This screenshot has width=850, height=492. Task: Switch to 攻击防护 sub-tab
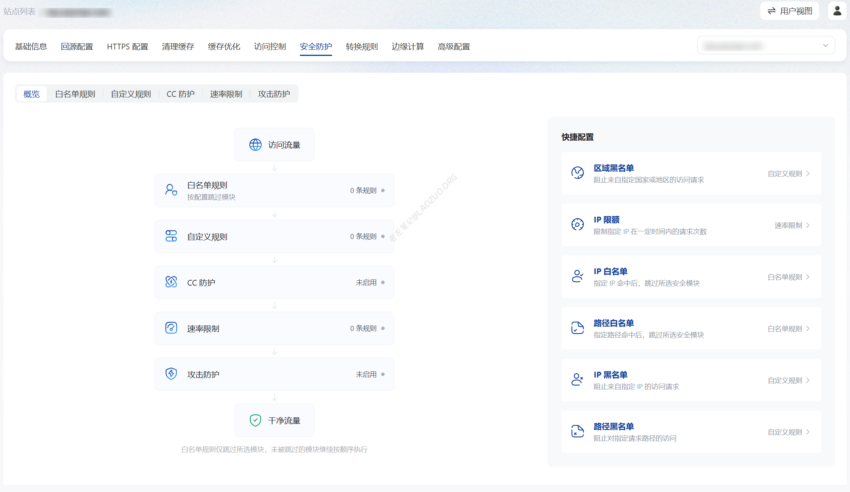click(274, 94)
